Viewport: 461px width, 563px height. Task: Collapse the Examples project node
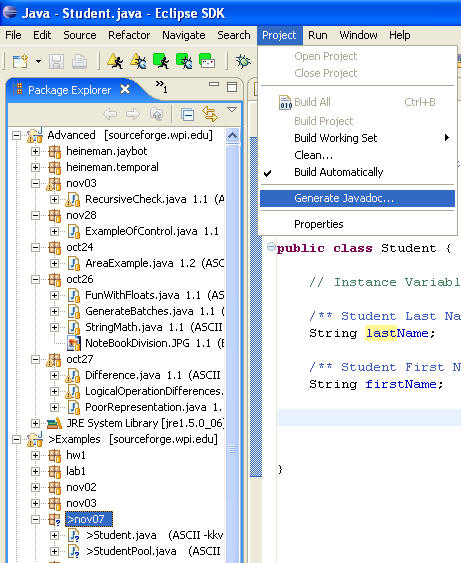tap(17, 439)
